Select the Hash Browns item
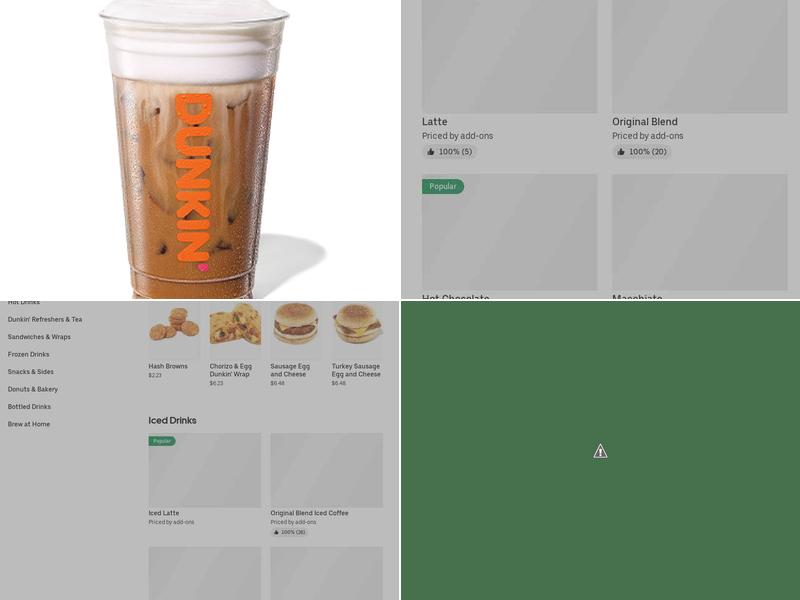The width and height of the screenshot is (800, 600). [x=174, y=340]
